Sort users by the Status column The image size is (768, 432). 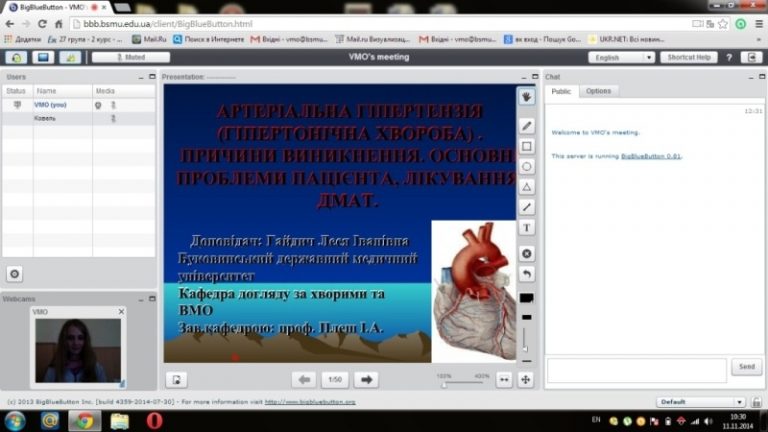(x=18, y=91)
